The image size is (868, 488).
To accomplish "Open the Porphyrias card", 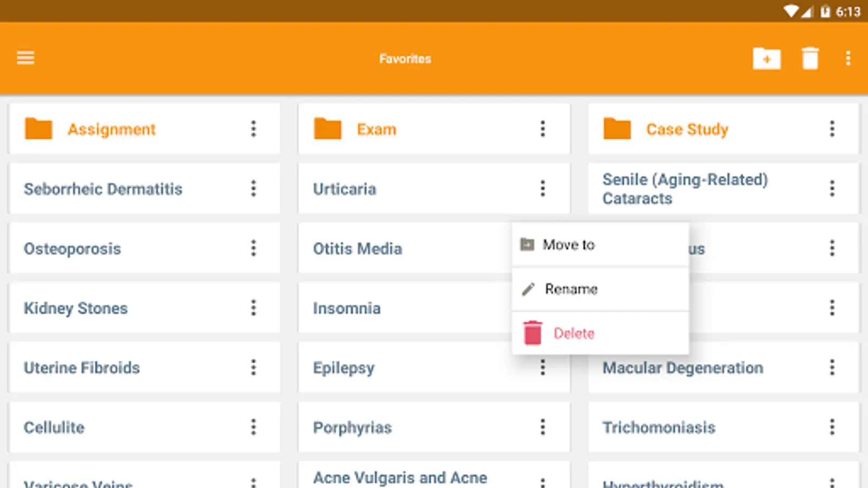I will coord(352,428).
